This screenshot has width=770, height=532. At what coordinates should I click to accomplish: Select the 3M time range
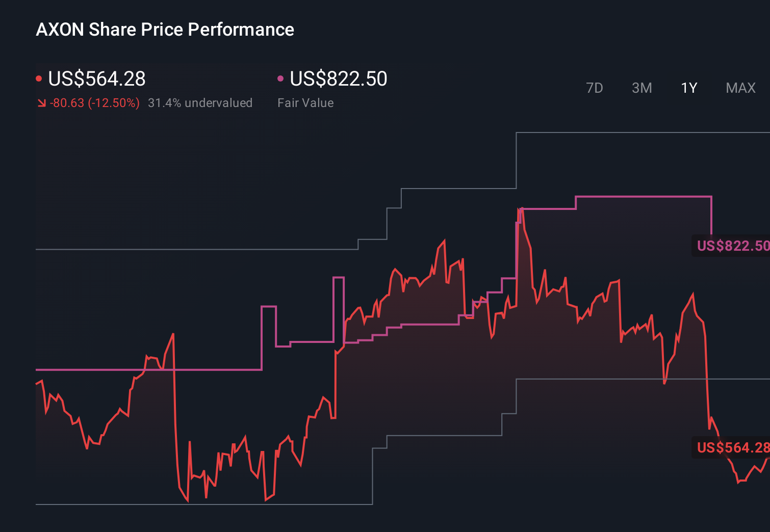[x=641, y=88]
